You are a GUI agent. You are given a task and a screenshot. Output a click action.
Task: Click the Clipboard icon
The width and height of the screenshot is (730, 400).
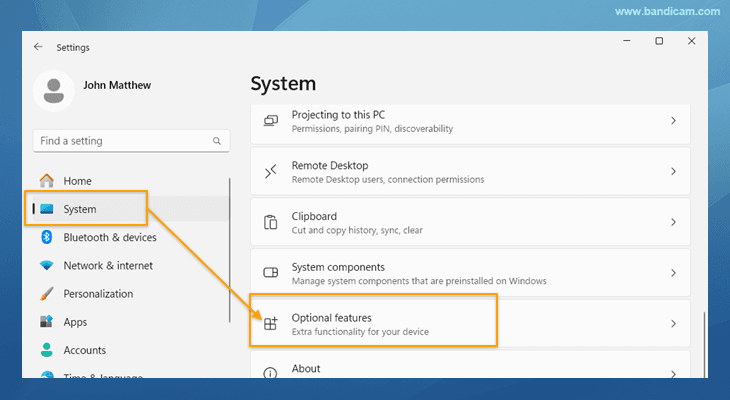[270, 222]
